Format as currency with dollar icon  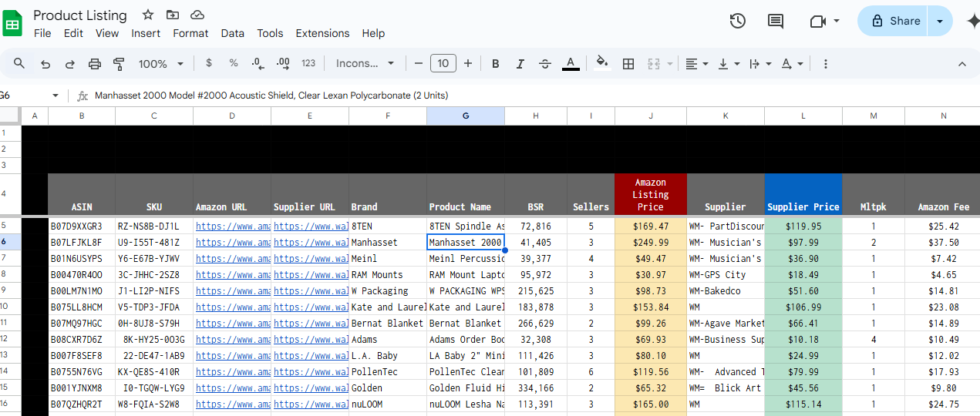pos(209,63)
